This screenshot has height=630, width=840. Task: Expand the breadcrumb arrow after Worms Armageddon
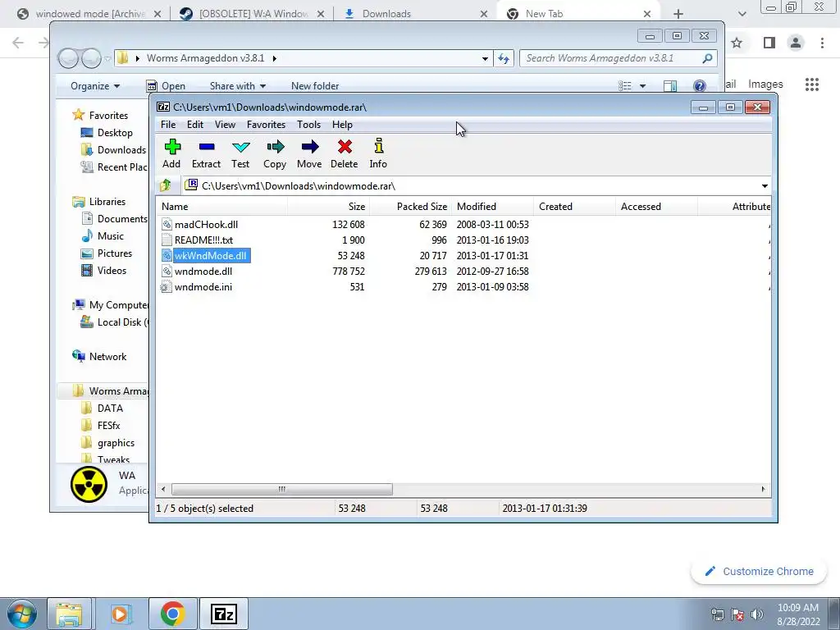click(274, 58)
